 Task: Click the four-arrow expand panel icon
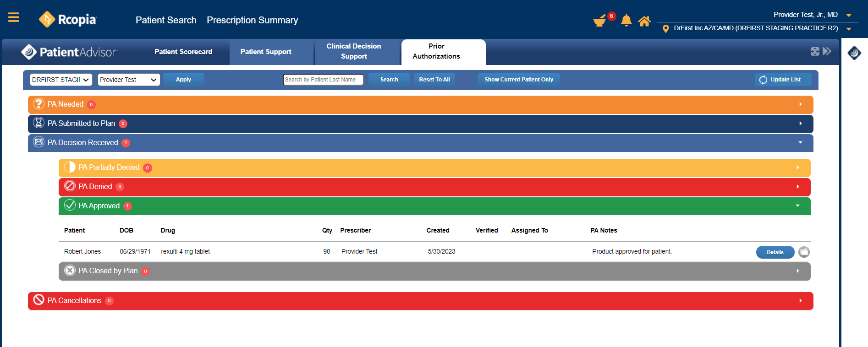815,52
